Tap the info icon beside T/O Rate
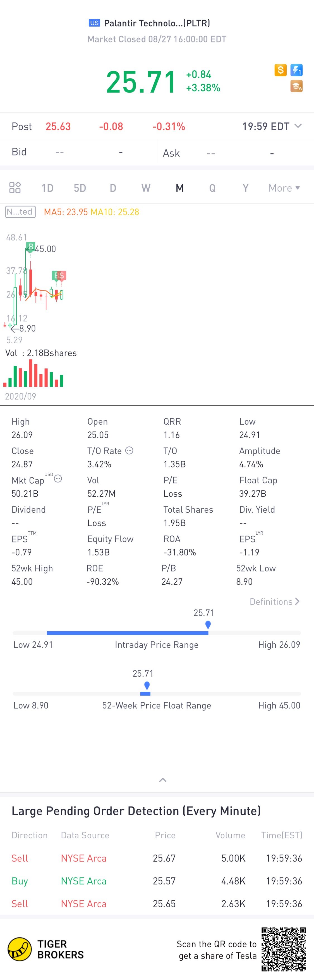Image resolution: width=314 pixels, height=980 pixels. (129, 450)
